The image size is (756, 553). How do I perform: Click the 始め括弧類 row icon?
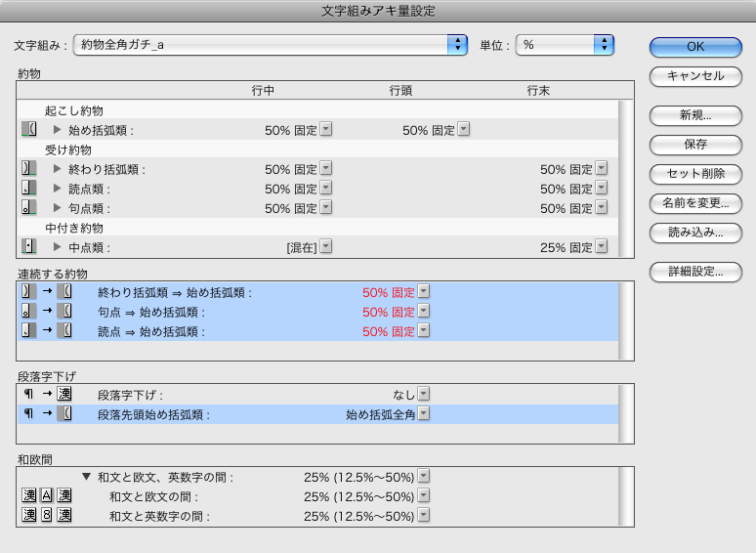pos(29,129)
